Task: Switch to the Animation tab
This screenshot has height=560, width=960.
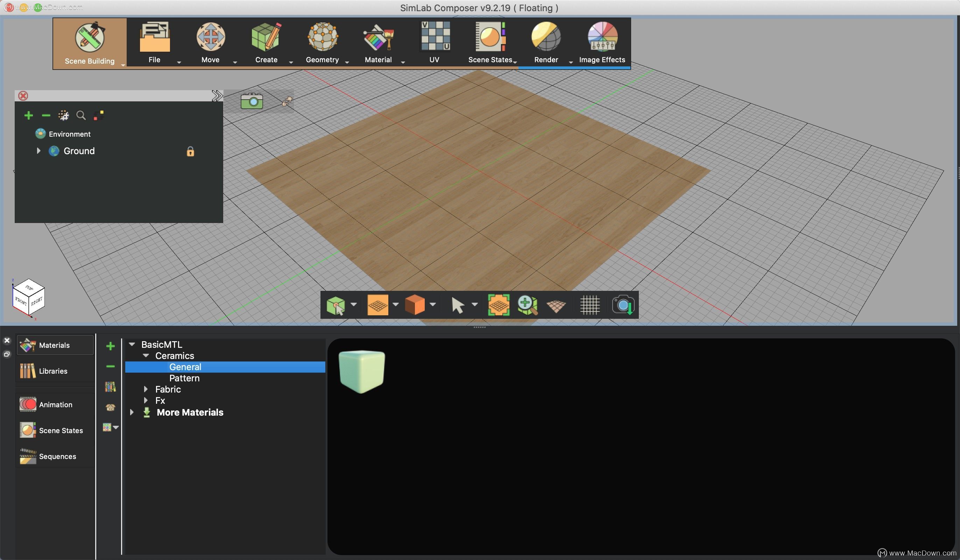Action: pos(55,405)
